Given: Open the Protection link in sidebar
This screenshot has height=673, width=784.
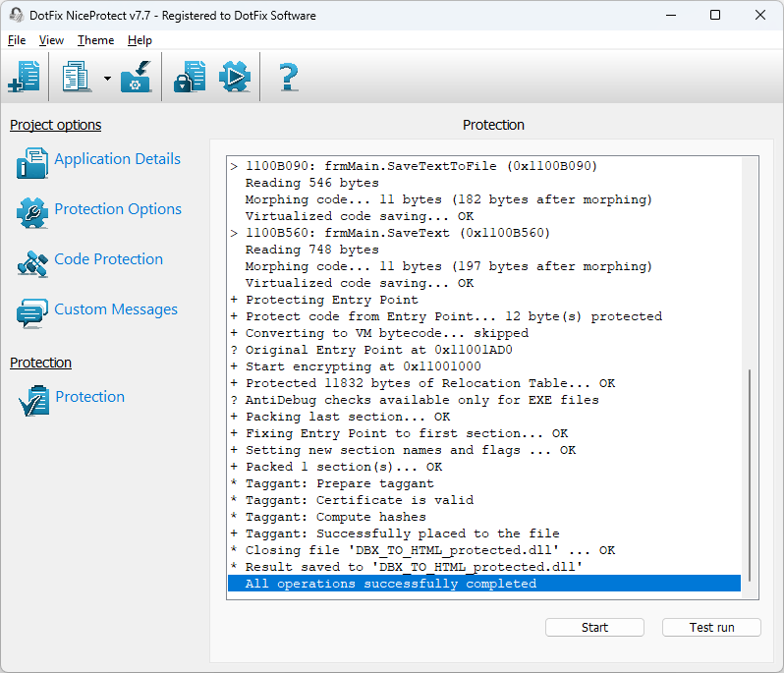Looking at the screenshot, I should 90,397.
